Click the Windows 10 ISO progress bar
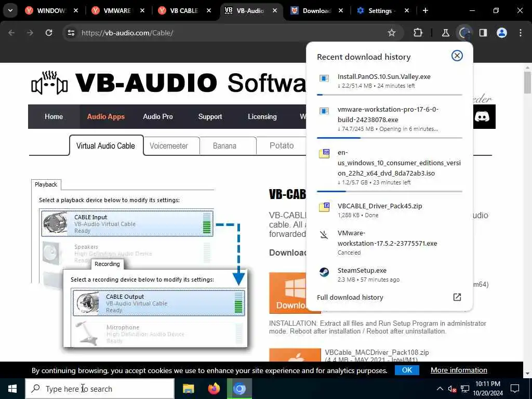This screenshot has width=532, height=399. (390, 191)
